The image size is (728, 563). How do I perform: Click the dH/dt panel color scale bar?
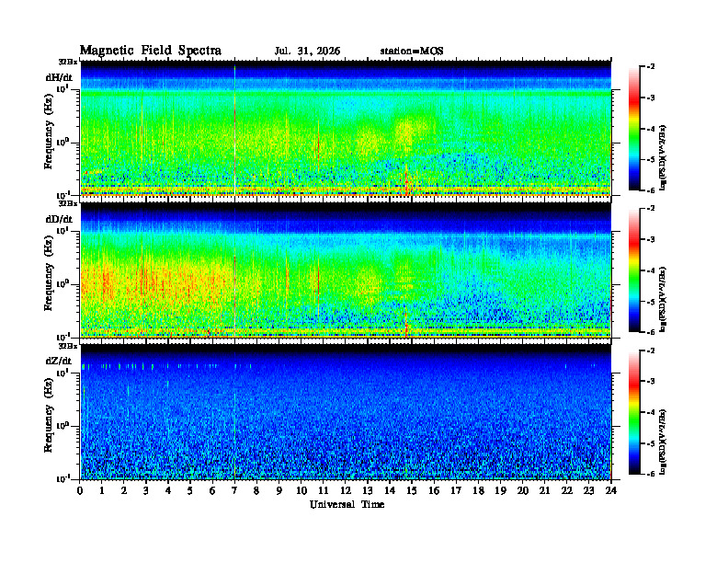pos(634,129)
